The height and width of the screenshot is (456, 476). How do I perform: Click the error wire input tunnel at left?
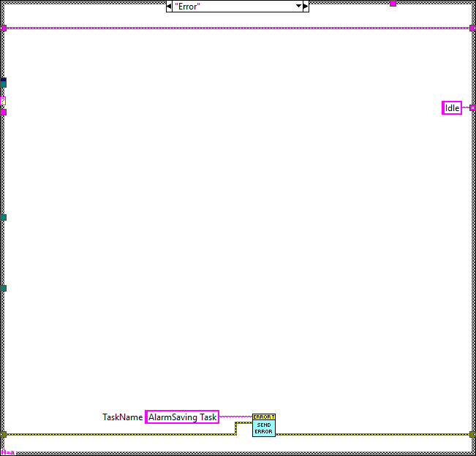click(4, 435)
